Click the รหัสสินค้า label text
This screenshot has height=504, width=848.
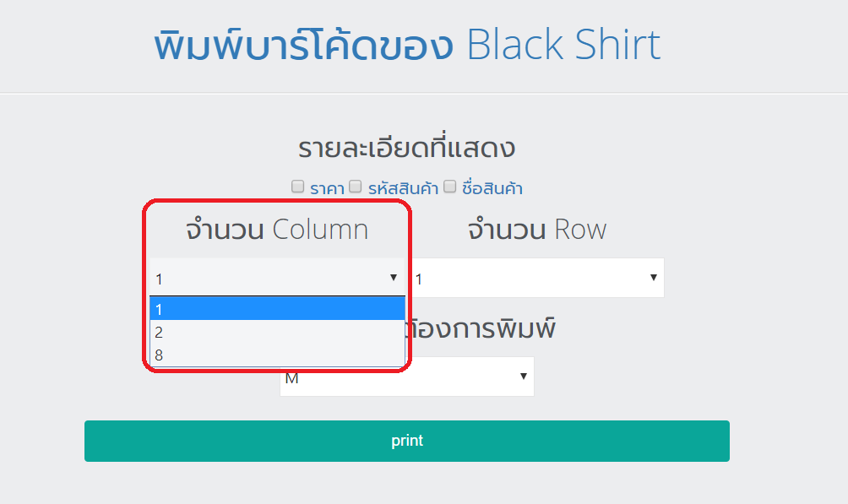[x=403, y=188]
